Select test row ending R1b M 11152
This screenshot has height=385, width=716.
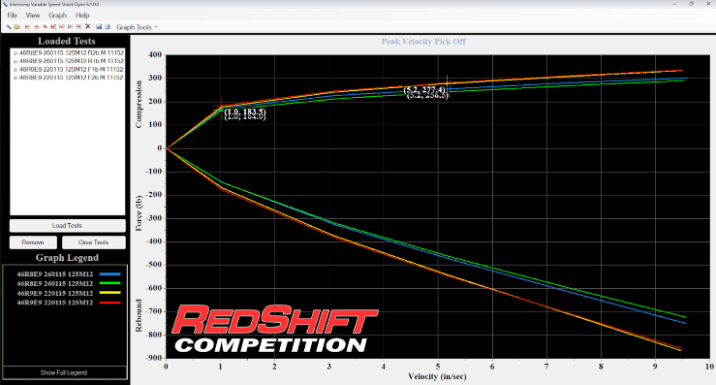pos(71,61)
